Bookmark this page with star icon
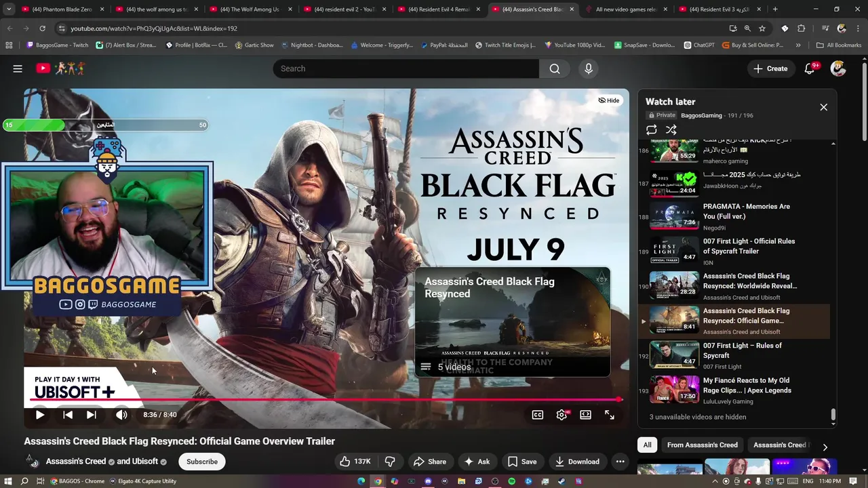 click(x=762, y=28)
